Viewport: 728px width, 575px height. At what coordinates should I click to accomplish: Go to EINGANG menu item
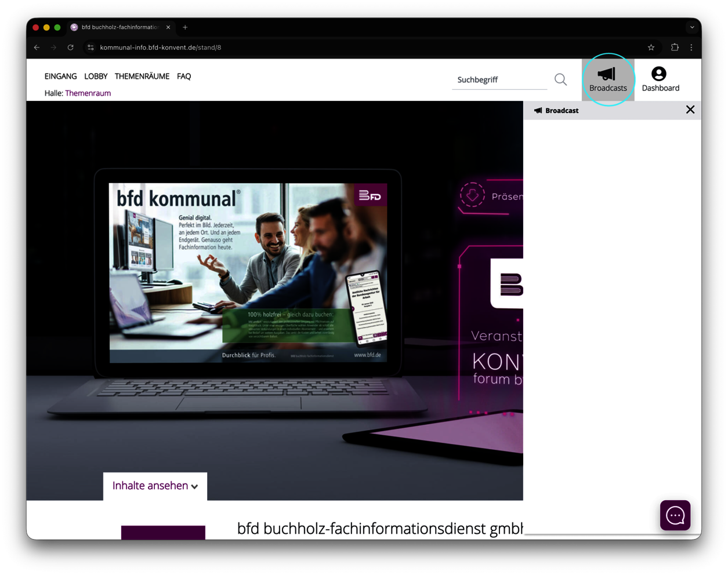pos(60,77)
